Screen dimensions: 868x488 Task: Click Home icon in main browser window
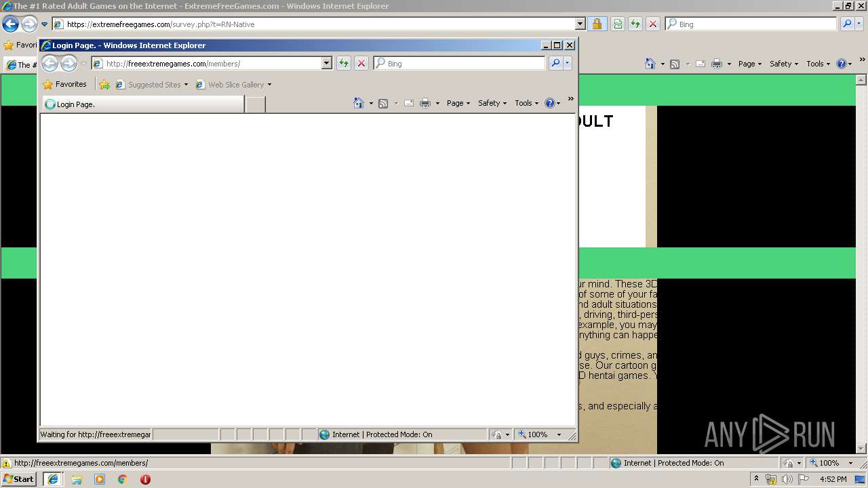[650, 64]
